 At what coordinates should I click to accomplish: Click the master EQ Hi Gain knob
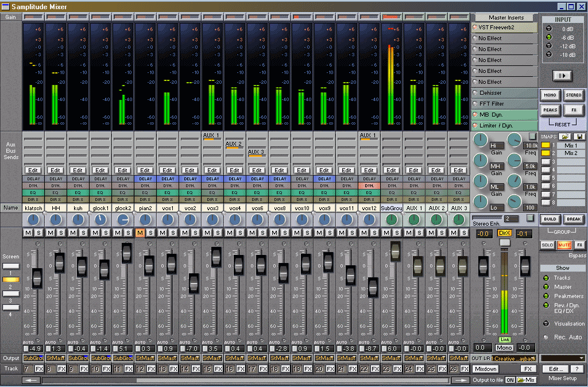coord(480,140)
